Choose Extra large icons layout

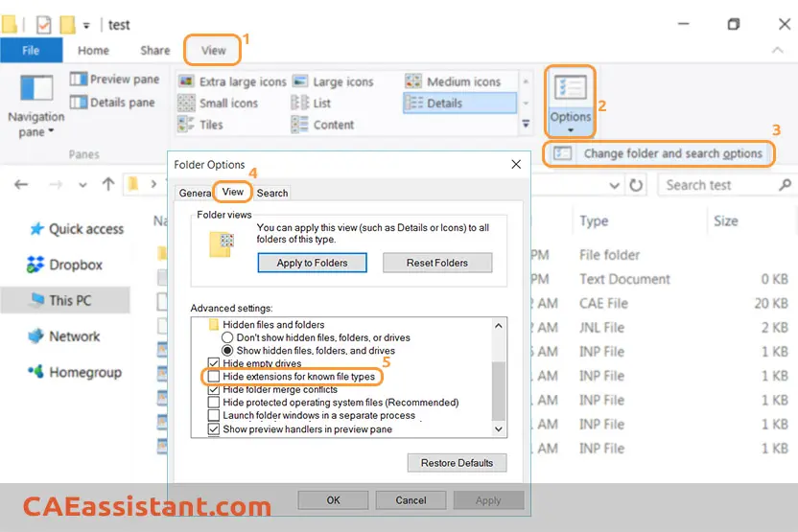click(x=232, y=81)
